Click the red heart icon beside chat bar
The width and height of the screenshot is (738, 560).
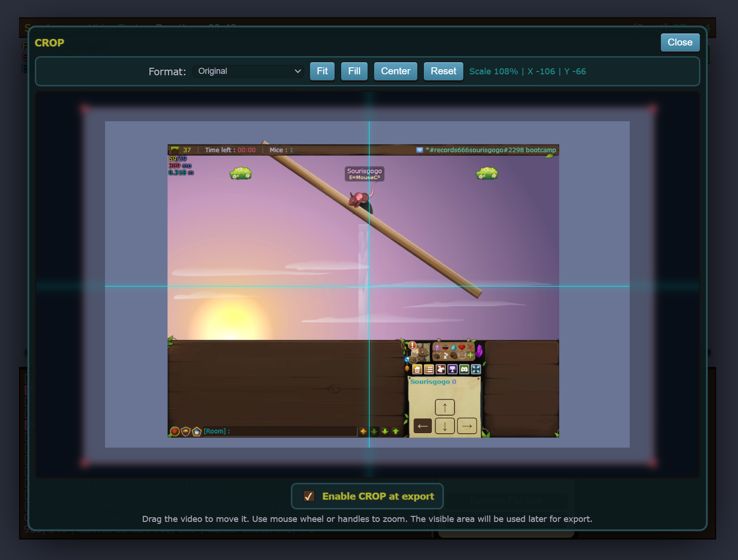(x=175, y=431)
